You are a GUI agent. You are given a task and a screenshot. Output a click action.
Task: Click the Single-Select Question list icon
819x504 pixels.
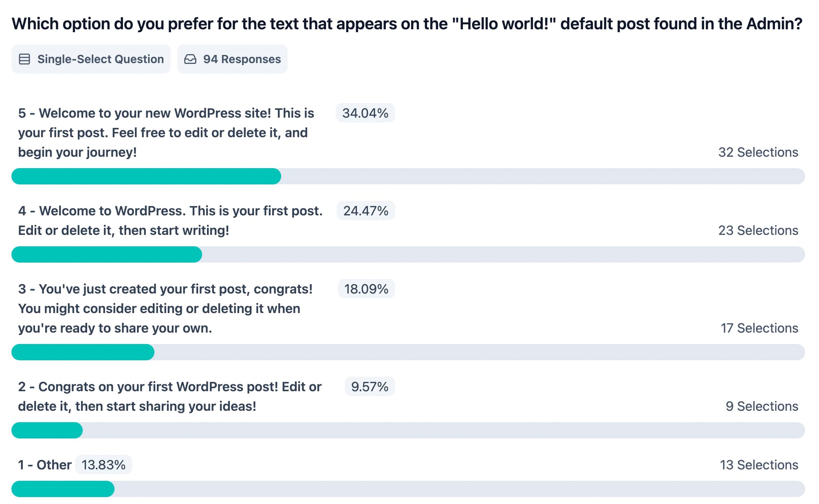(24, 59)
